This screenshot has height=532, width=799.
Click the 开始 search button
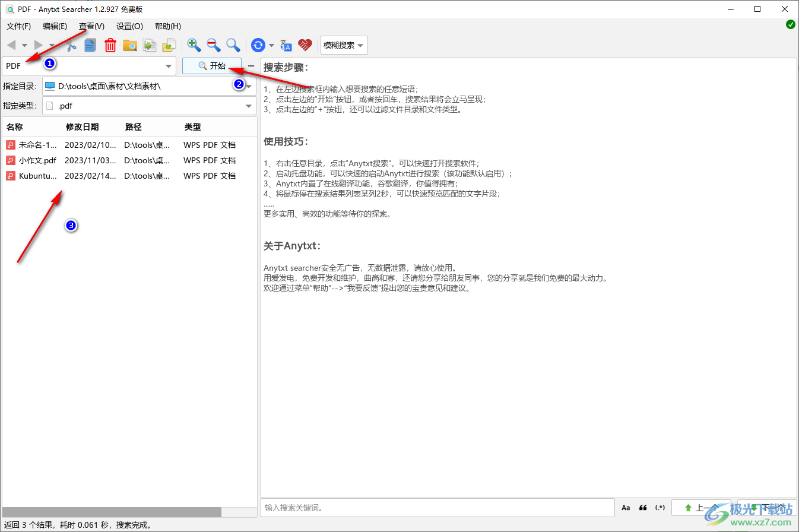[x=212, y=66]
